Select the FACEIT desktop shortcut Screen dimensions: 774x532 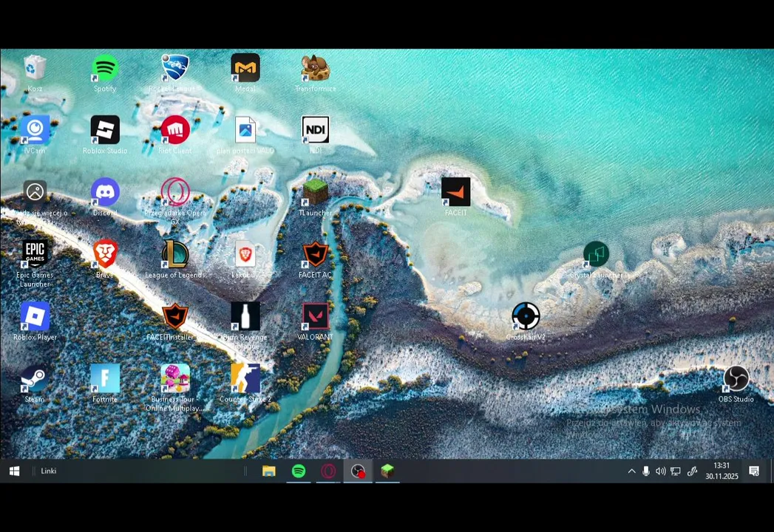(x=455, y=192)
